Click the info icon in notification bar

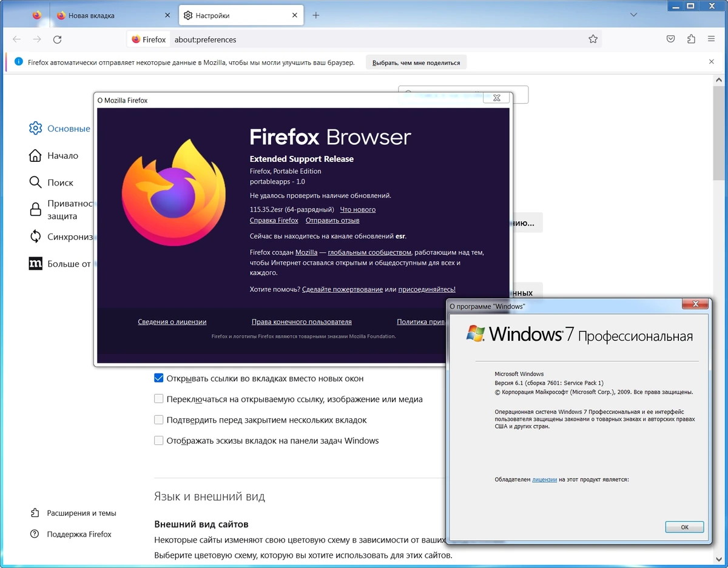point(18,62)
